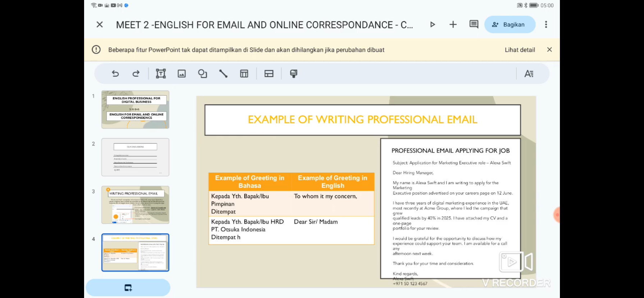
Task: Open Lihat detail link
Action: [x=520, y=50]
